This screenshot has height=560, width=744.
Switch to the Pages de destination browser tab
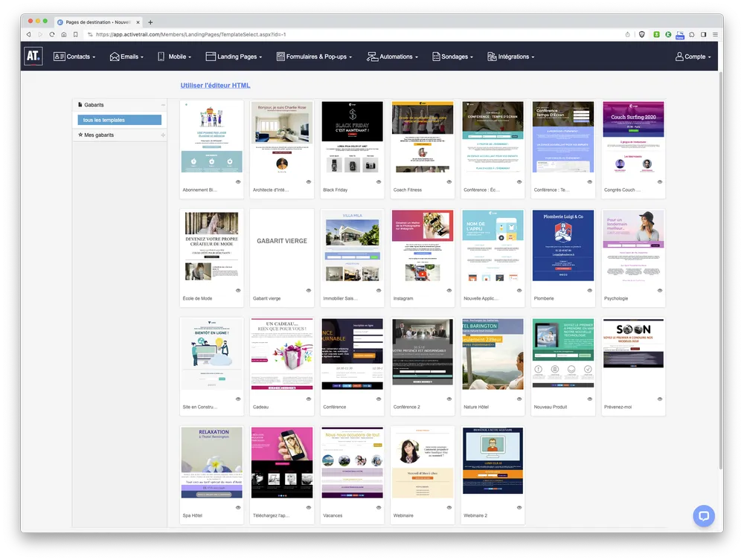tap(98, 22)
